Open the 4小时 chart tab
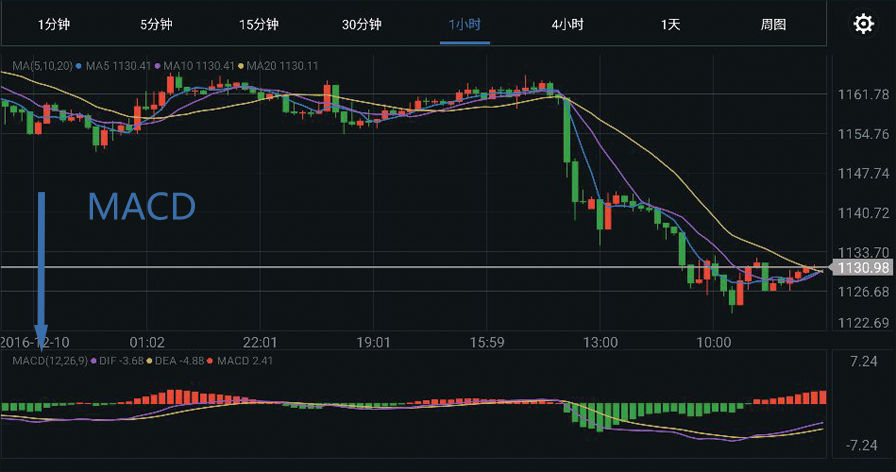This screenshot has height=472, width=896. 567,24
